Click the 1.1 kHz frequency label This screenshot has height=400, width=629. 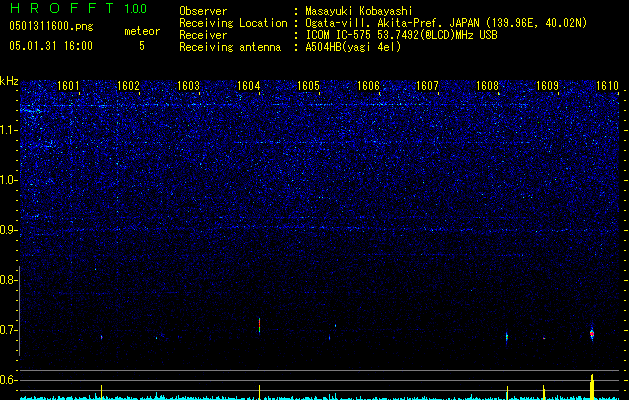(x=9, y=130)
